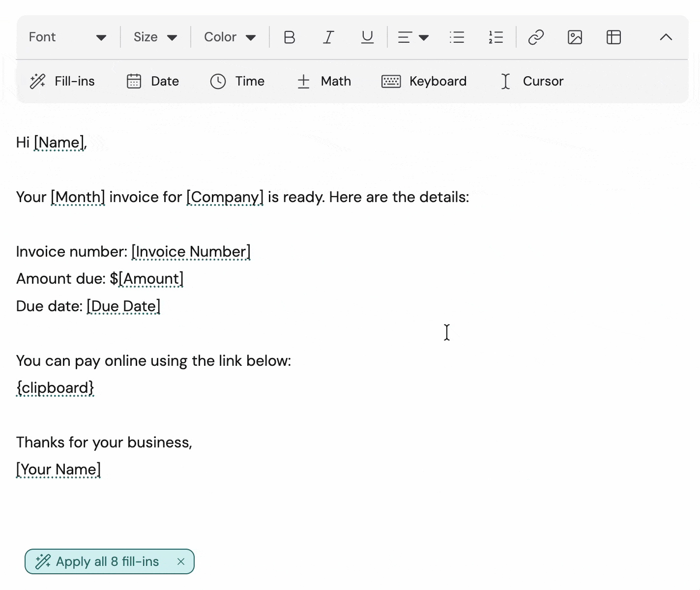Image resolution: width=700 pixels, height=590 pixels.
Task: Insert a numbered list
Action: (496, 37)
